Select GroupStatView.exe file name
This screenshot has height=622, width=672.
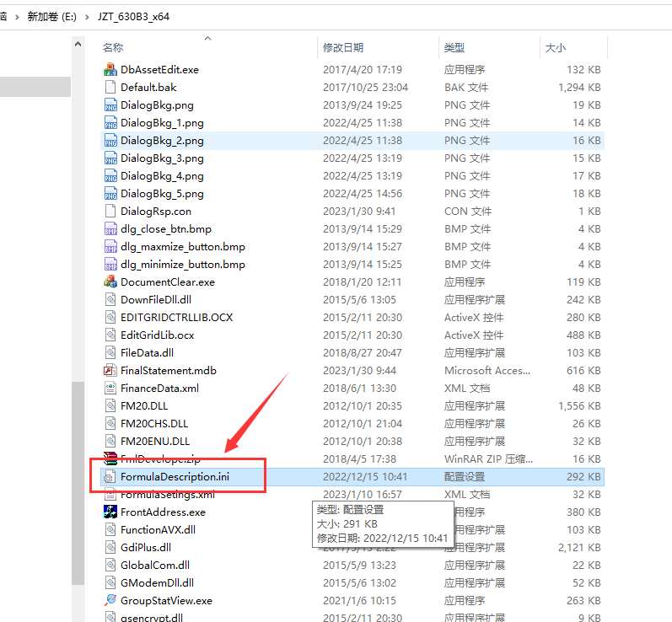[x=166, y=601]
